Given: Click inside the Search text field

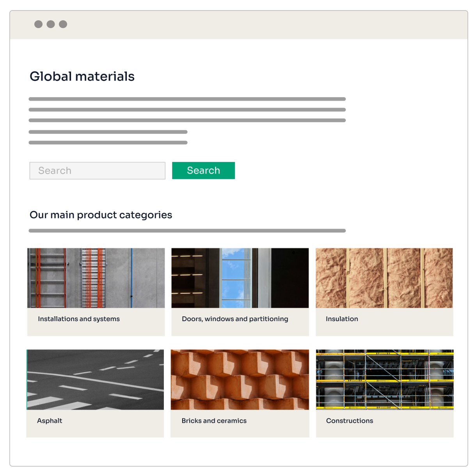Looking at the screenshot, I should (x=97, y=171).
